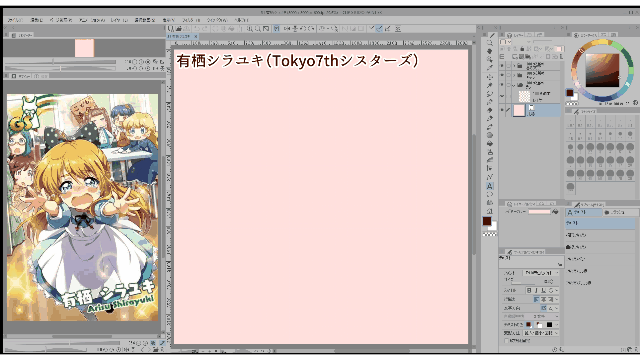Screen dimensions: 640x360
Task: Open the wrap setting dropdown near panel bottom
Action: tap(541, 333)
